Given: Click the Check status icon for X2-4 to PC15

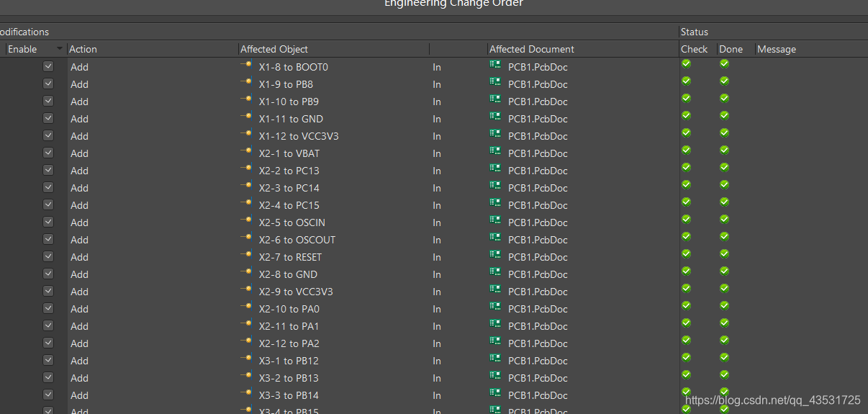Looking at the screenshot, I should (686, 202).
